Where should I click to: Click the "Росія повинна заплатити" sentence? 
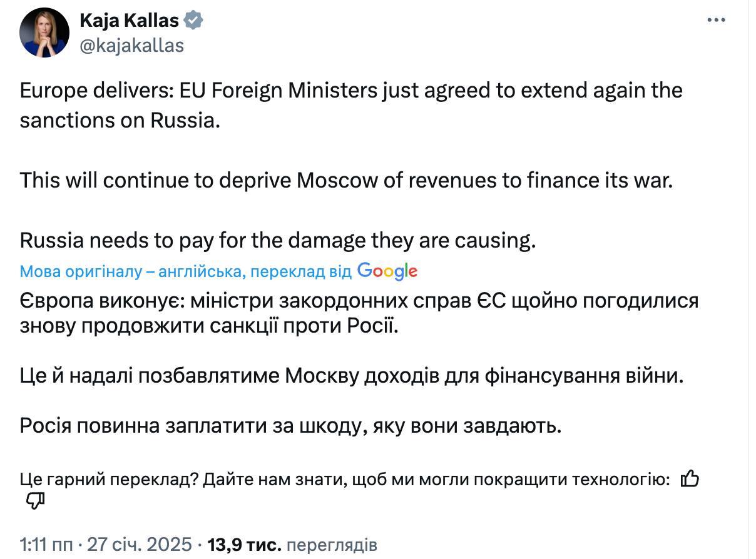click(288, 426)
